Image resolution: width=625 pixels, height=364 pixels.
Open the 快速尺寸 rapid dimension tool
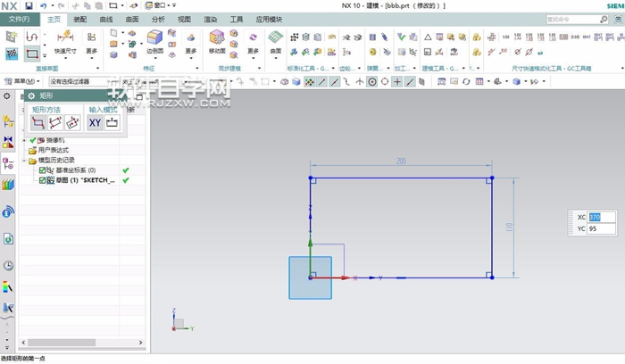[65, 42]
